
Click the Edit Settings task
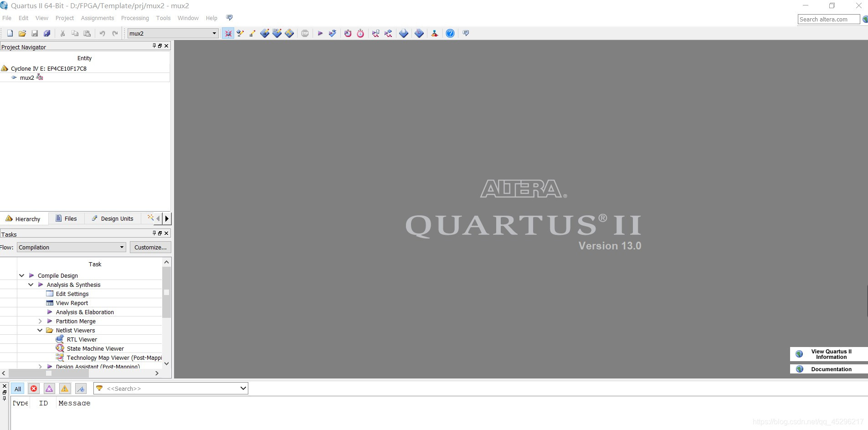[x=72, y=294]
